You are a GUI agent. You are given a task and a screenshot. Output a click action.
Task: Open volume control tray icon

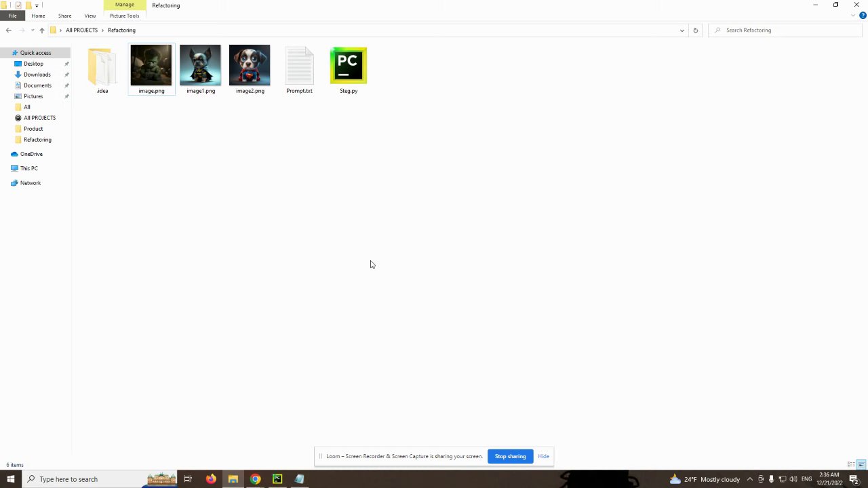pyautogui.click(x=793, y=479)
